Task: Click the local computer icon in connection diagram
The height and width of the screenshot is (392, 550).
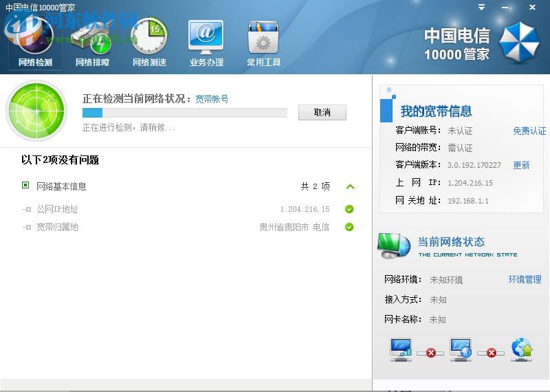Action: [x=401, y=349]
